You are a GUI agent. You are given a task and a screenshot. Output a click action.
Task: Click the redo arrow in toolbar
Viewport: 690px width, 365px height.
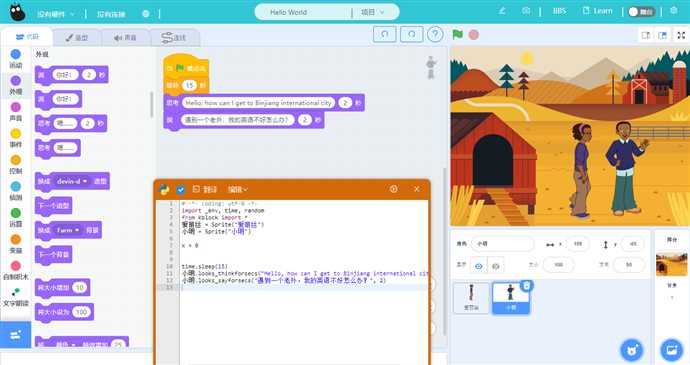click(411, 34)
